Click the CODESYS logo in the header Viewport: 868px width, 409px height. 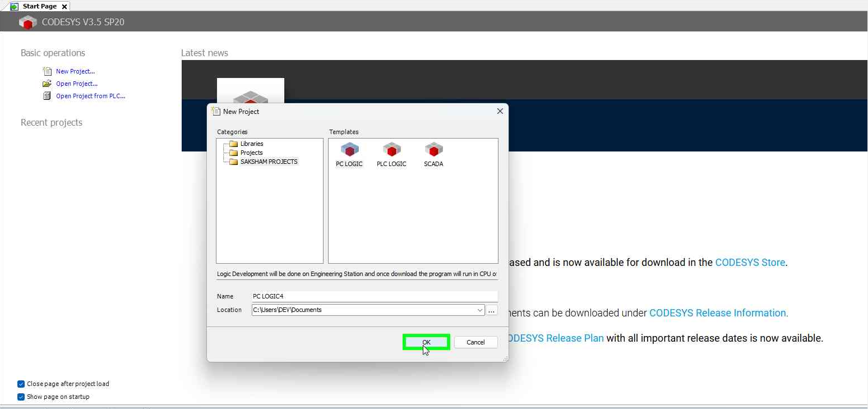27,22
